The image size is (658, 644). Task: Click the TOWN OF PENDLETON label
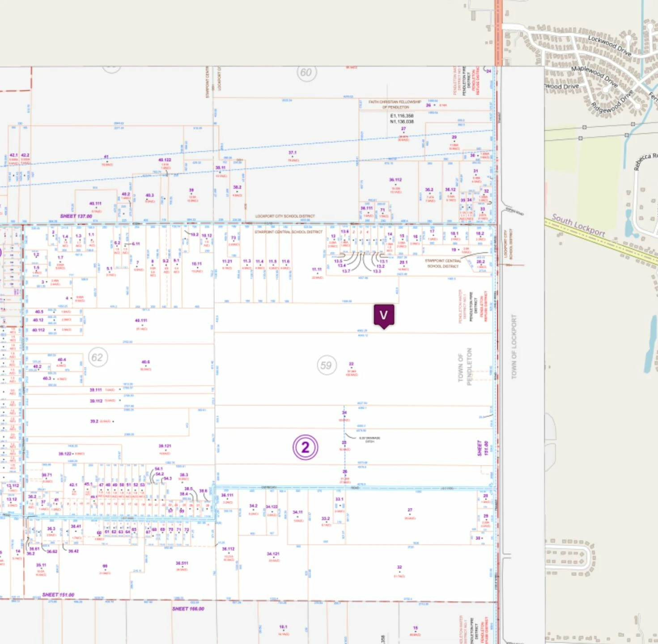[x=465, y=367]
